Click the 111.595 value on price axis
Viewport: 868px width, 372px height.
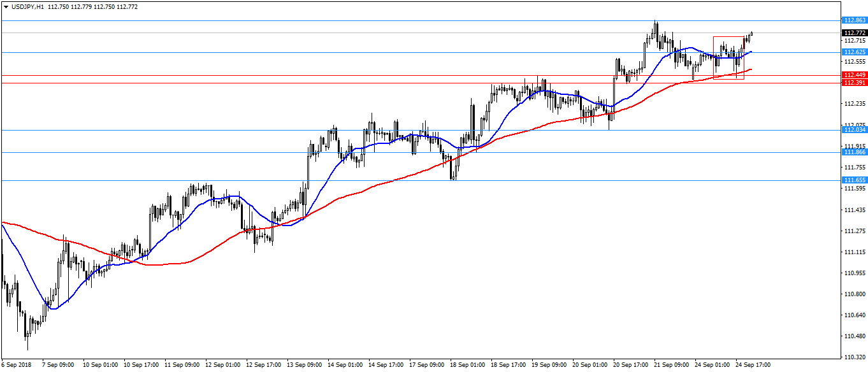click(855, 189)
